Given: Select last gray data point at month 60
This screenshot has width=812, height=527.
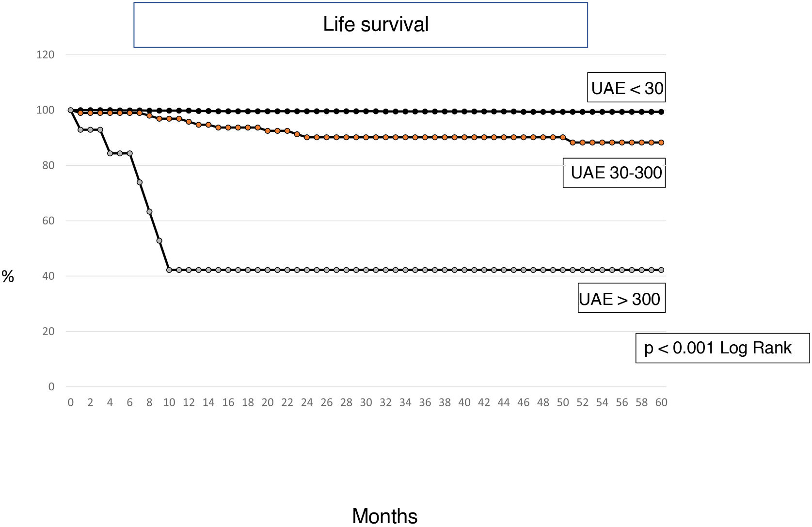Looking at the screenshot, I should pyautogui.click(x=661, y=270).
